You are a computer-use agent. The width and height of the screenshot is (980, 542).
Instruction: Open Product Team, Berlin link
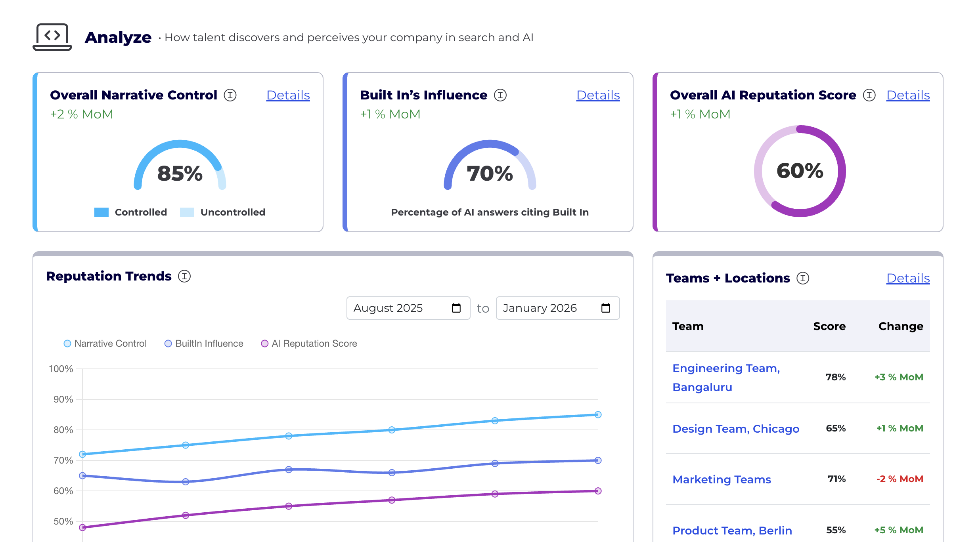tap(732, 531)
